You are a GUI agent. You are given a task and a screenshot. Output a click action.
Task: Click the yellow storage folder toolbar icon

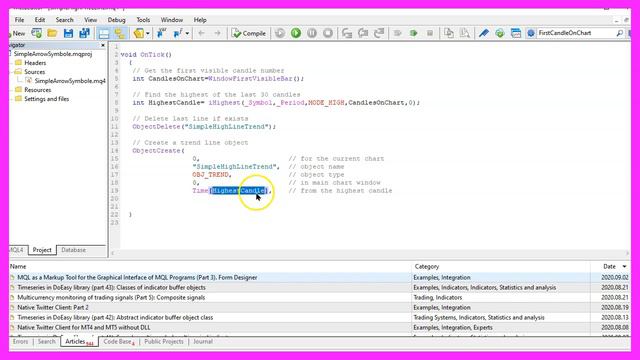[138, 33]
